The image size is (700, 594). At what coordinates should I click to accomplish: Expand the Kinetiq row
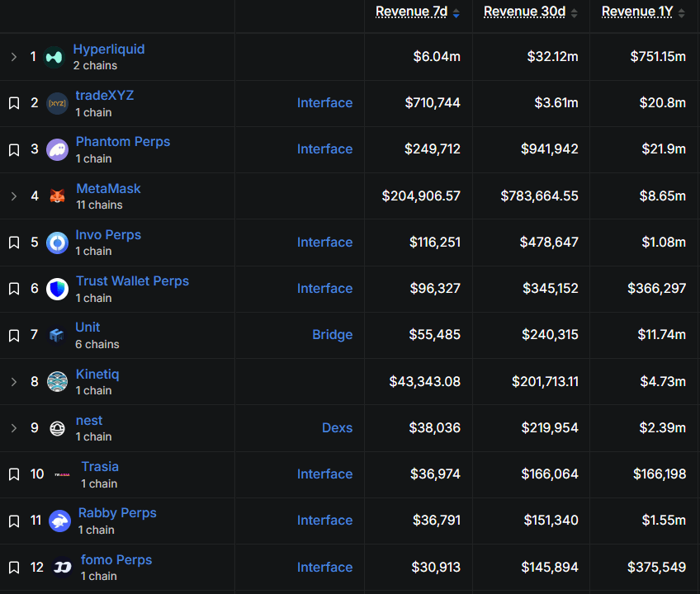14,382
